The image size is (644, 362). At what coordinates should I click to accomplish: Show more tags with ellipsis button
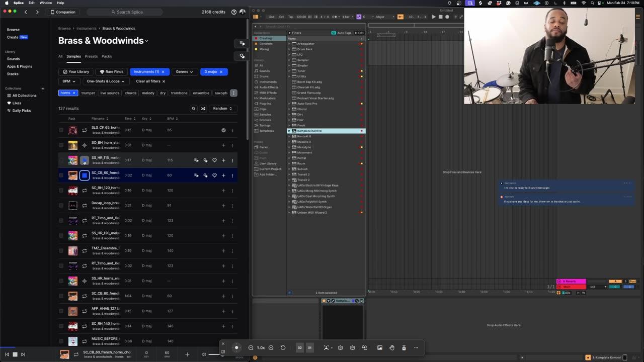[x=233, y=93]
